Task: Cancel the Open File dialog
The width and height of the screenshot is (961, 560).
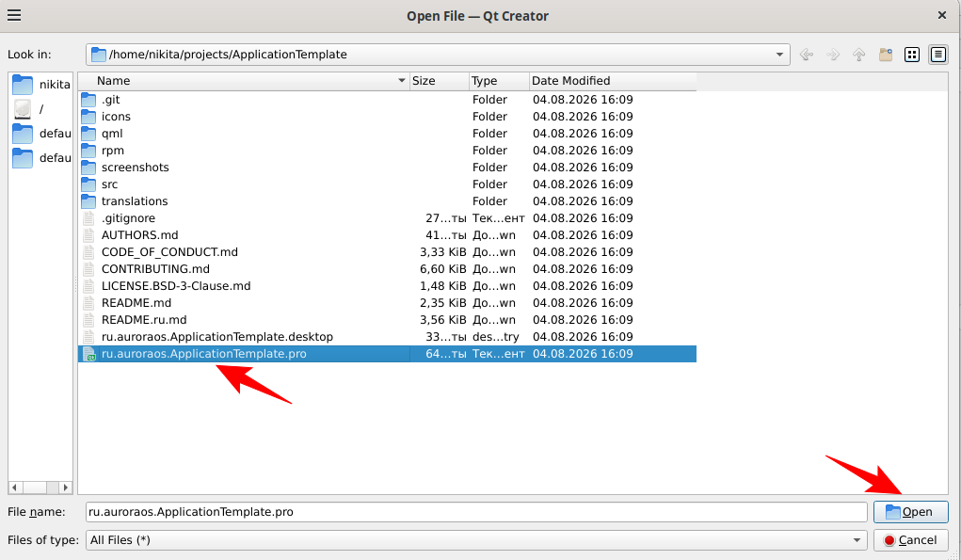Action: [x=910, y=540]
